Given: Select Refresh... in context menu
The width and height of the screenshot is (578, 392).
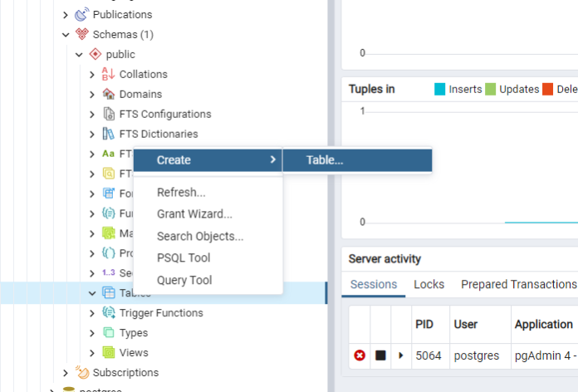Looking at the screenshot, I should (208, 192).
